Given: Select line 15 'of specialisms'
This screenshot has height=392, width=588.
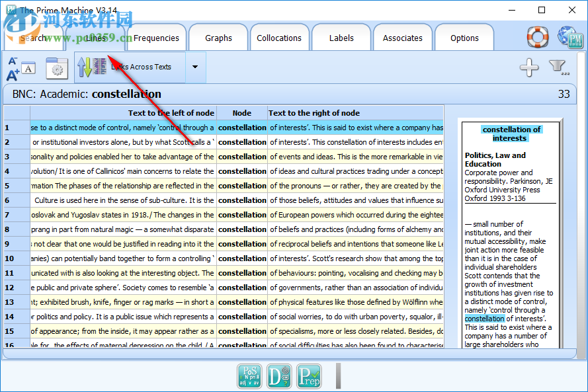Looking at the screenshot, I should [x=224, y=331].
